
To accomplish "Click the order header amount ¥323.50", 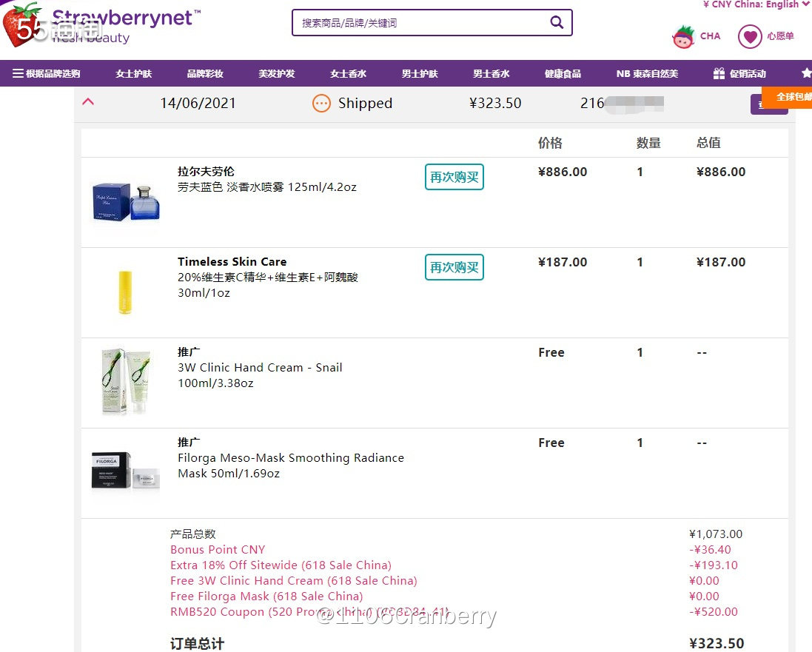I will (x=495, y=103).
